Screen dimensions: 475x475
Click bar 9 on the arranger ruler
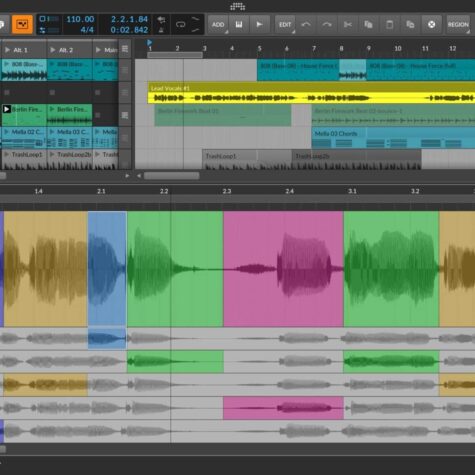click(369, 49)
